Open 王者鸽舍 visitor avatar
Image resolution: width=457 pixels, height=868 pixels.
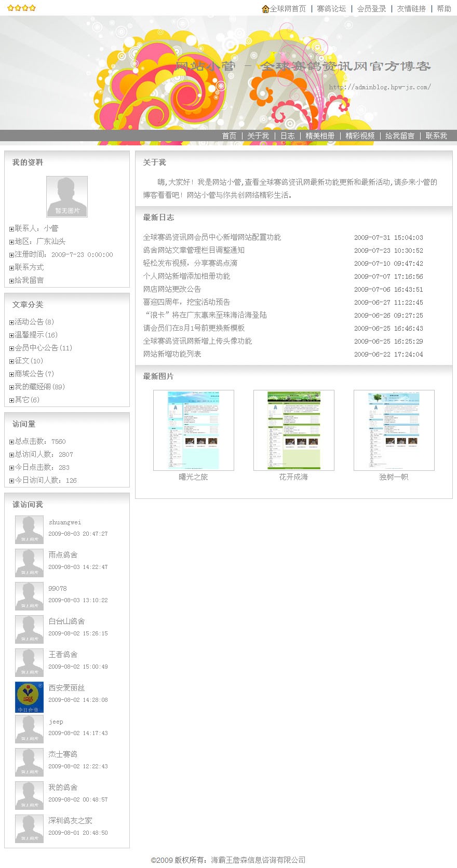click(30, 662)
